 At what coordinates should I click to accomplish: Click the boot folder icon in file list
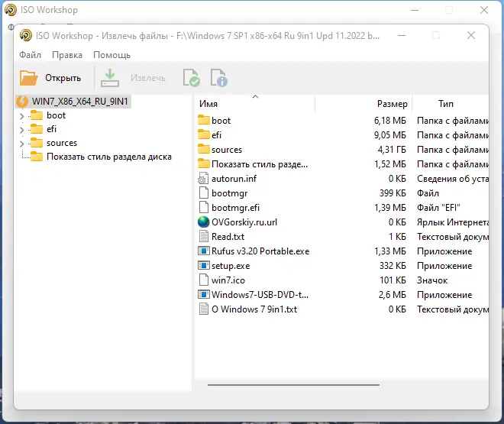pyautogui.click(x=203, y=120)
